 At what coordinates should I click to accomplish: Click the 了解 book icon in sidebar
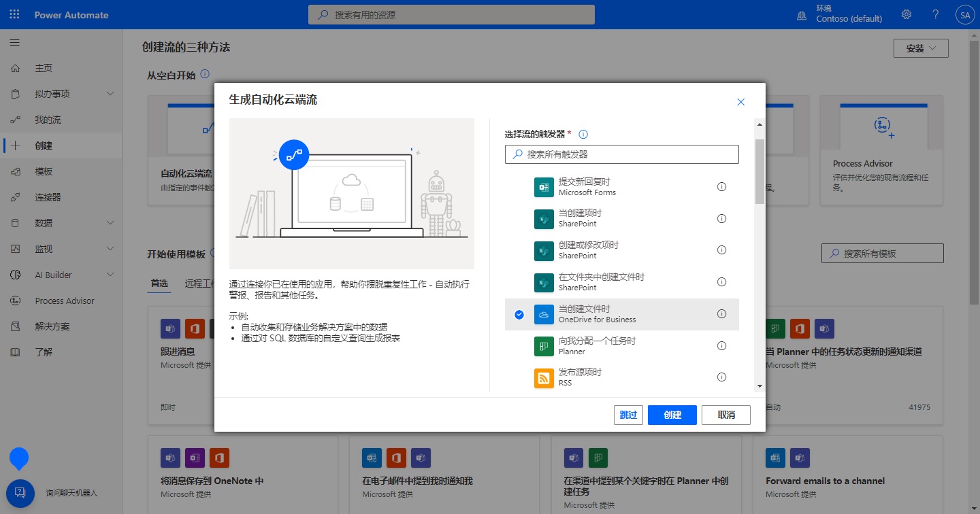click(x=16, y=352)
